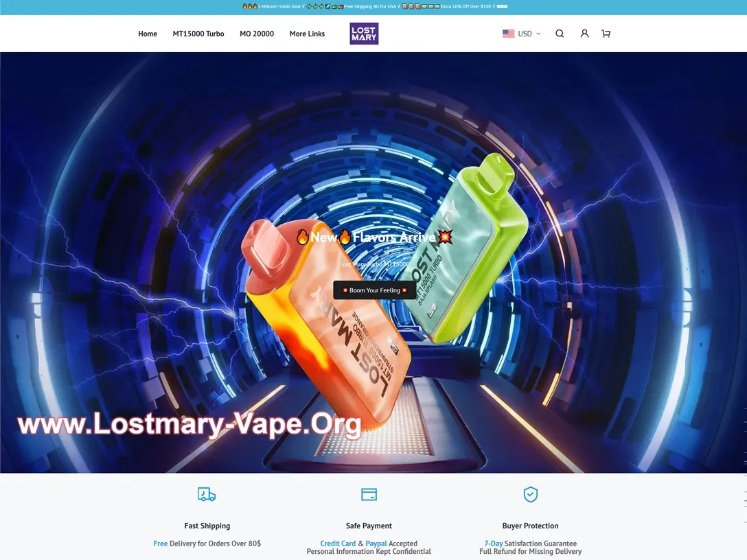The width and height of the screenshot is (747, 560).
Task: Open MT15000 Turbo menu item
Action: (198, 34)
